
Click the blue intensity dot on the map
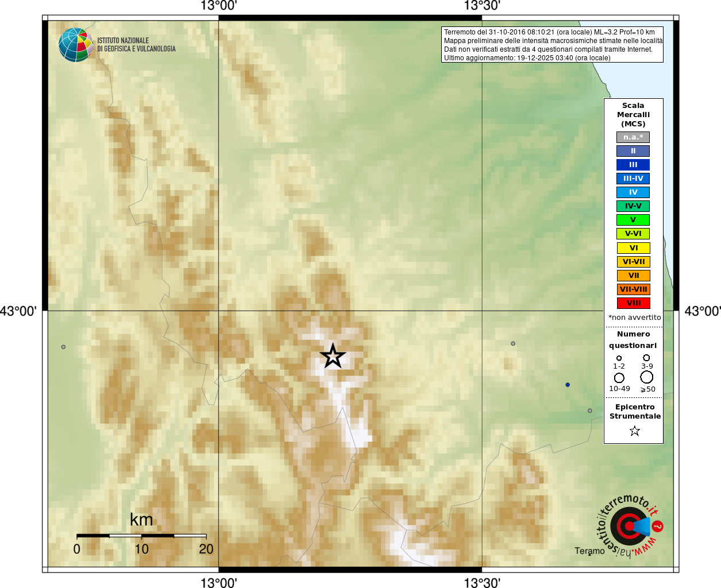[568, 385]
